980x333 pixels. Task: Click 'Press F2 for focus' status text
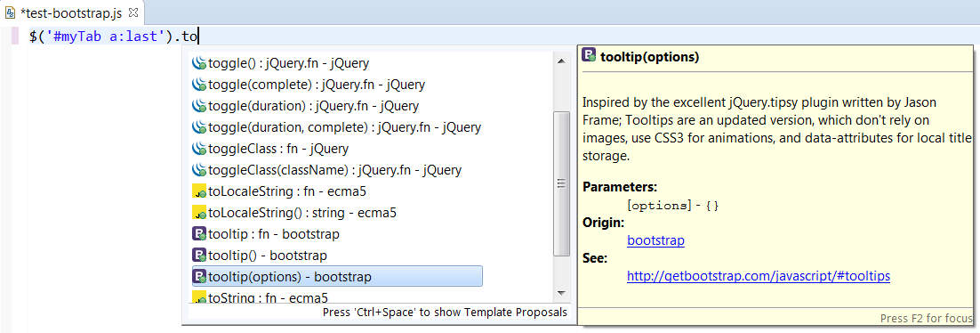pos(927,318)
